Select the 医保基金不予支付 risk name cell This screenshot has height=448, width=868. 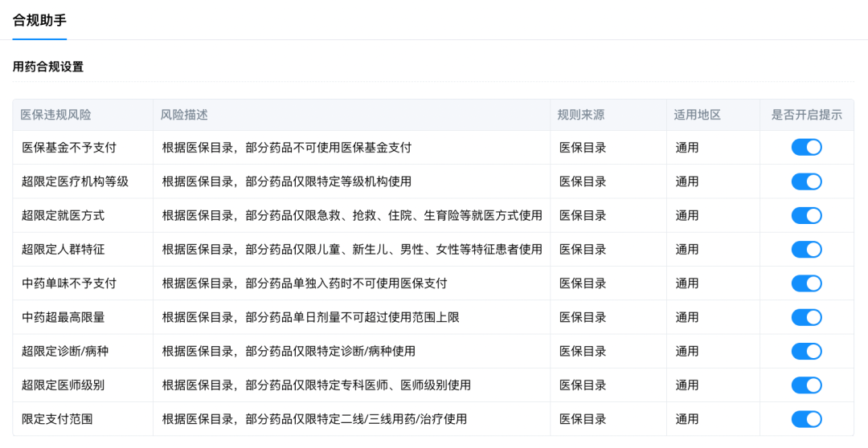tap(69, 148)
